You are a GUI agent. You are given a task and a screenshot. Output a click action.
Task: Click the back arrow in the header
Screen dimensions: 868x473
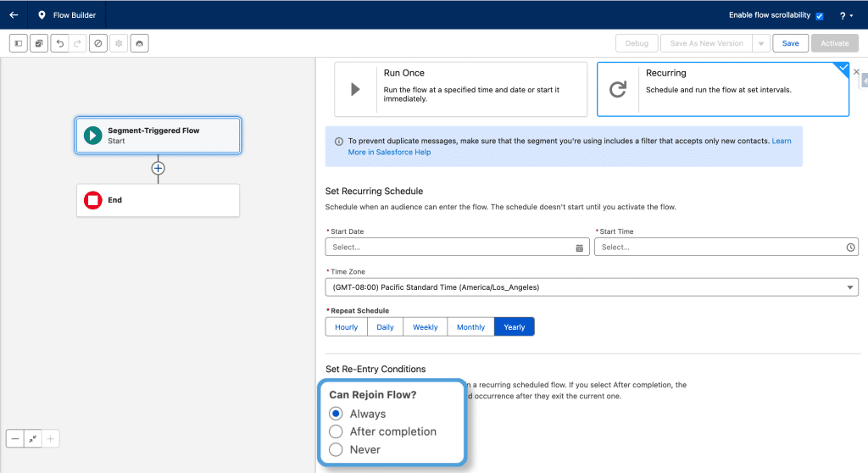(x=14, y=14)
